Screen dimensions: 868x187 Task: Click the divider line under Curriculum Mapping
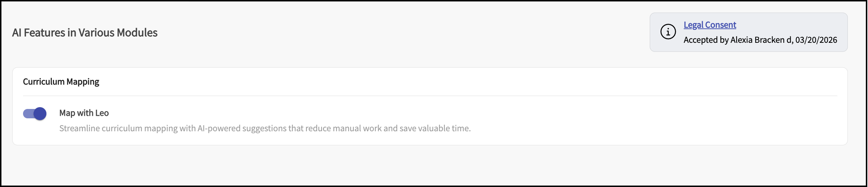coord(430,96)
